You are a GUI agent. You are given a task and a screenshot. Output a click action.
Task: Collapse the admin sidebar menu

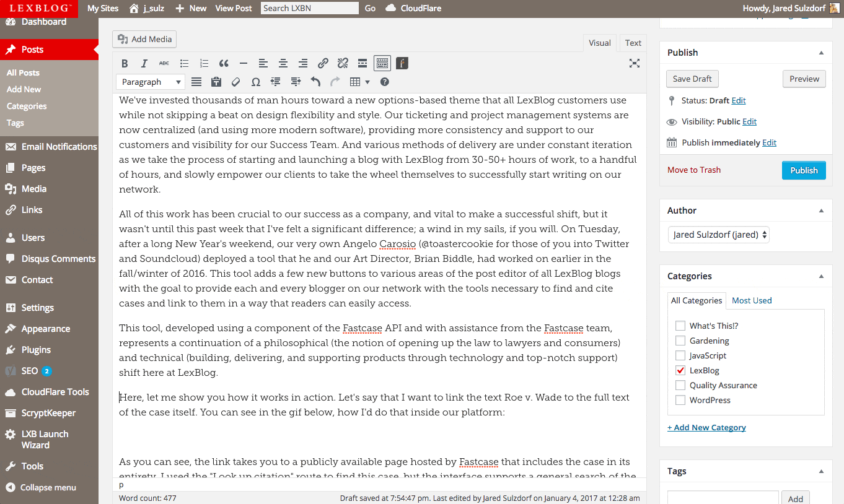pyautogui.click(x=41, y=487)
